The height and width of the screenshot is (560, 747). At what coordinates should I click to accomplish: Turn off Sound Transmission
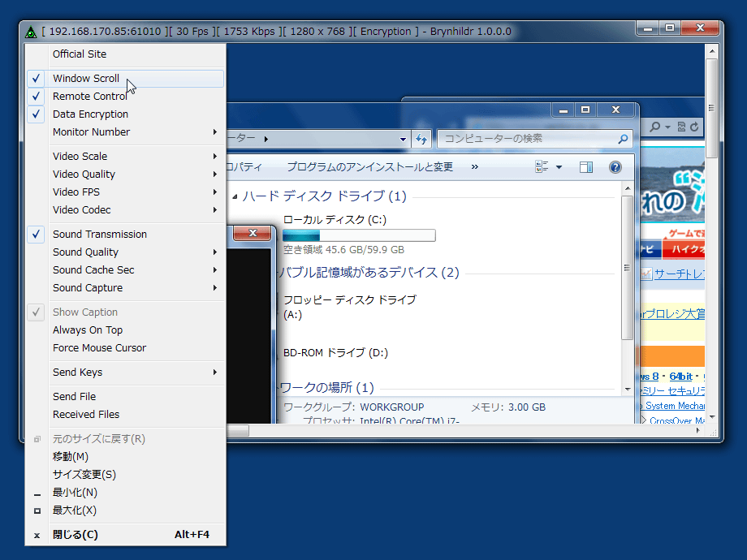(99, 235)
